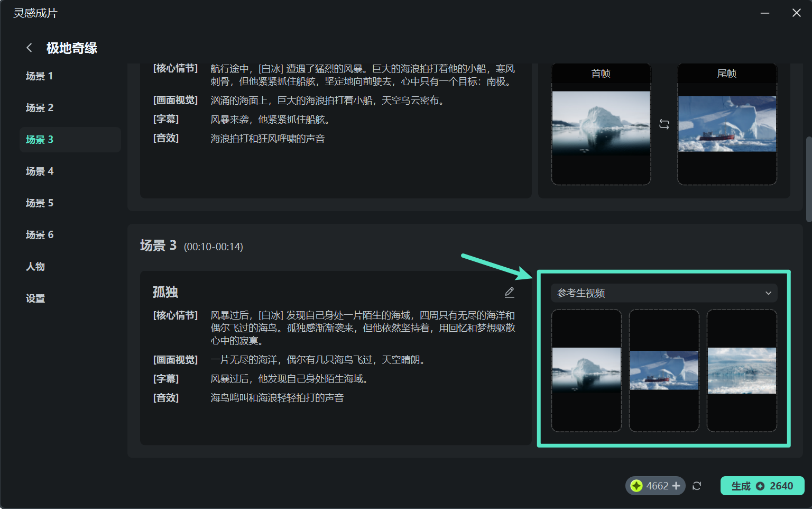Add credits via the plus icon
This screenshot has height=509, width=812.
(x=677, y=485)
